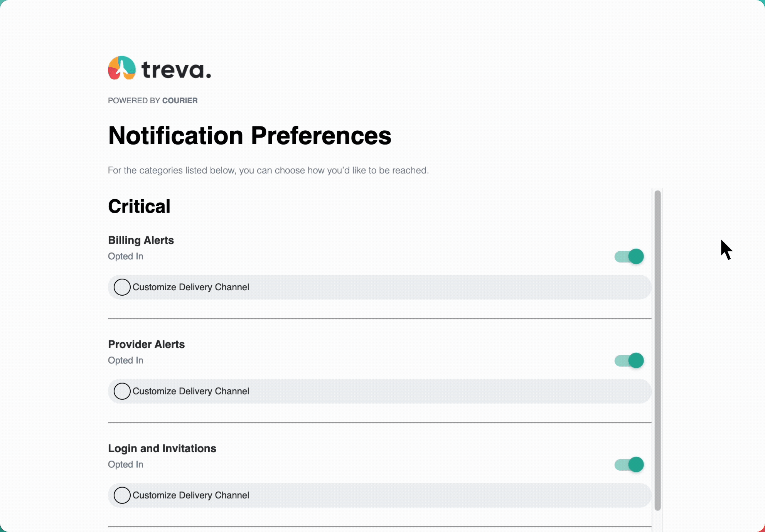Turn off Login and Invitations notifications
765x532 pixels.
(x=629, y=465)
